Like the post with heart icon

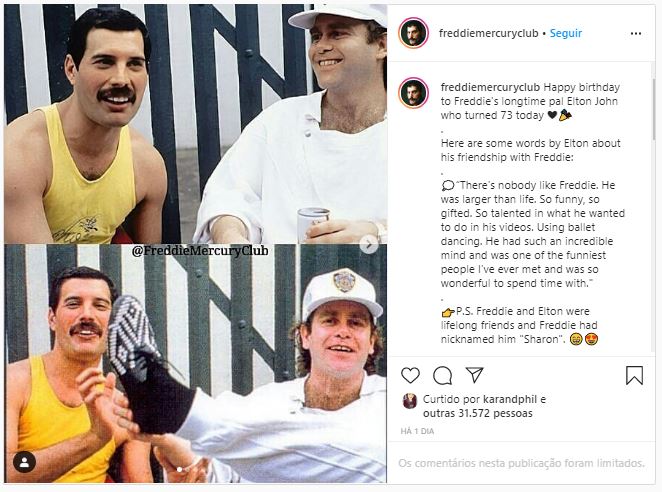(410, 375)
